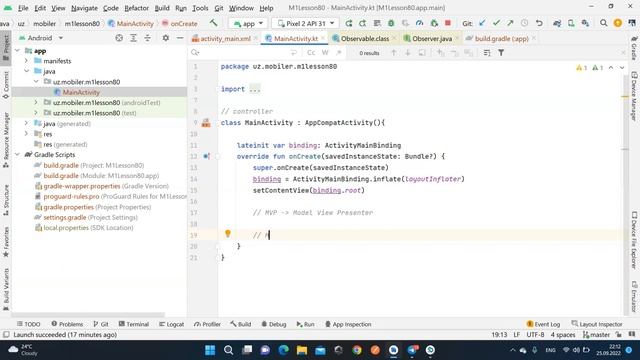Switch to build.gradle (app) tab

501,38
